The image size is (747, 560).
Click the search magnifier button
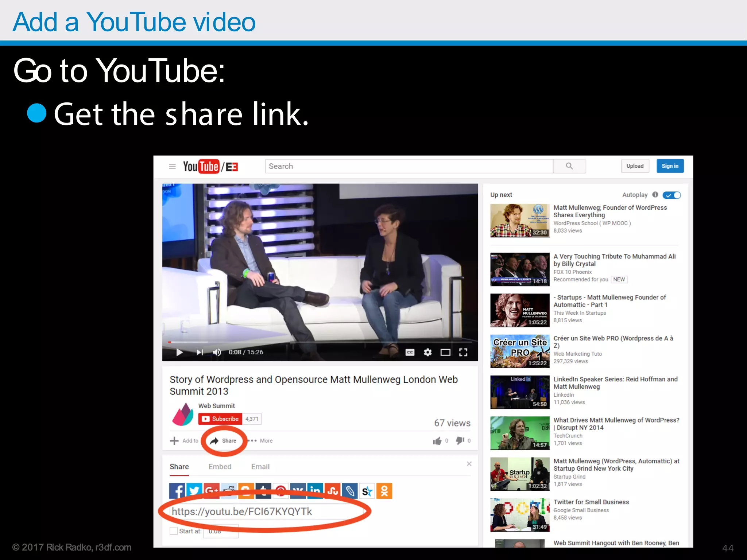569,166
